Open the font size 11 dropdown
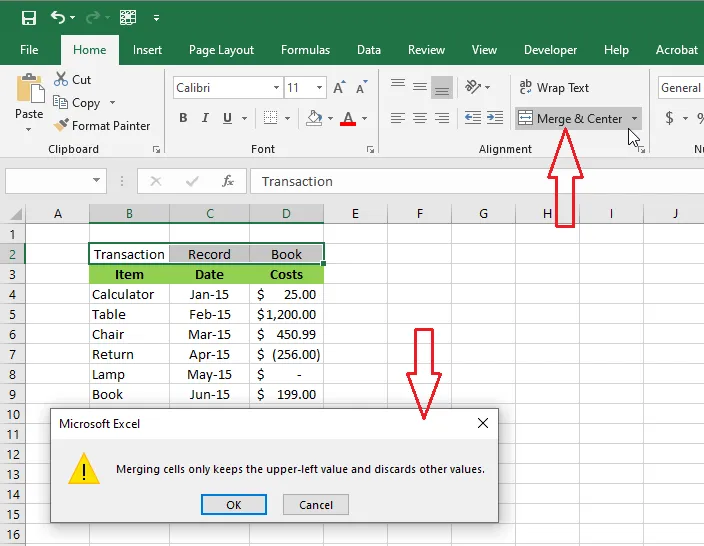 319,88
